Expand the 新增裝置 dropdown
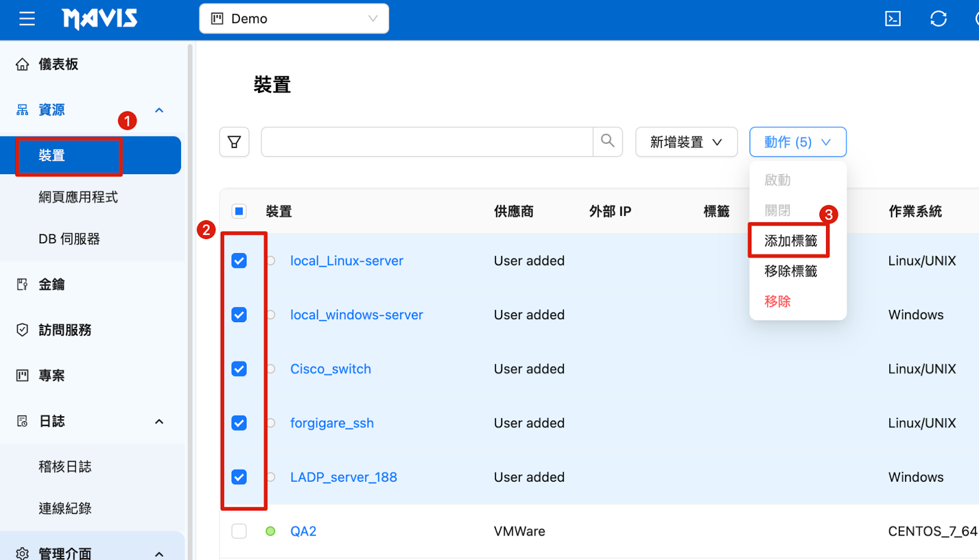 tap(686, 142)
